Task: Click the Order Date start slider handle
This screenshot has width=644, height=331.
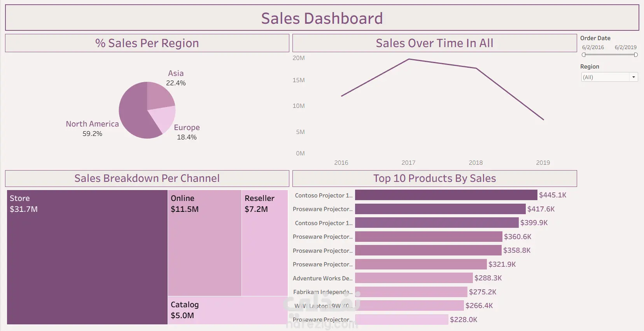Action: [584, 55]
